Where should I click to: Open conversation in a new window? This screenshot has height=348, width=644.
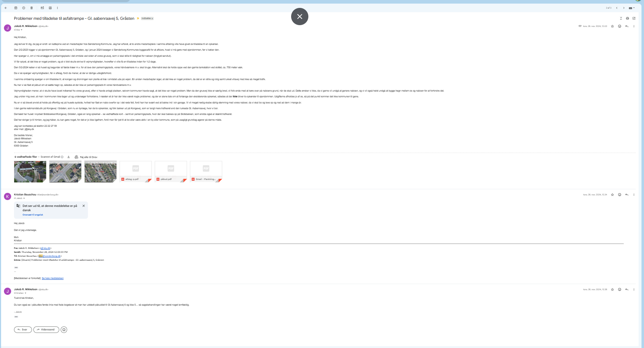(634, 18)
